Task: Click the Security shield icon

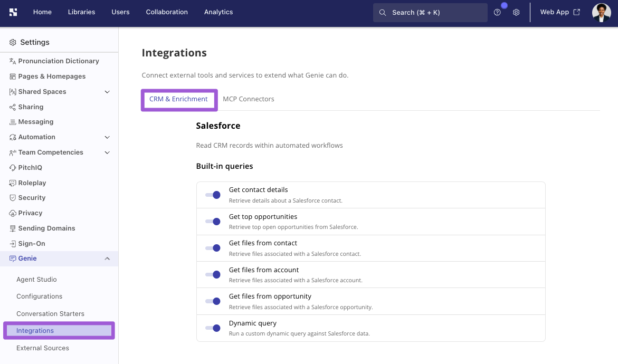Action: point(13,198)
